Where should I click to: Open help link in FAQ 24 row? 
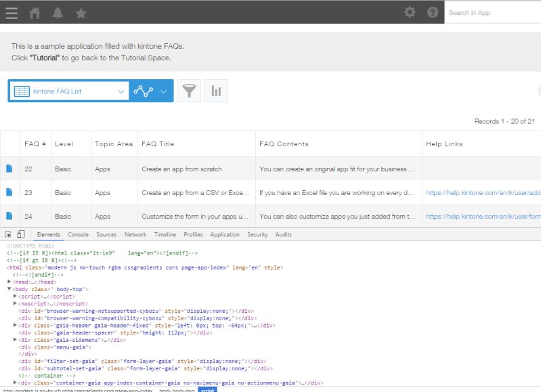(483, 217)
